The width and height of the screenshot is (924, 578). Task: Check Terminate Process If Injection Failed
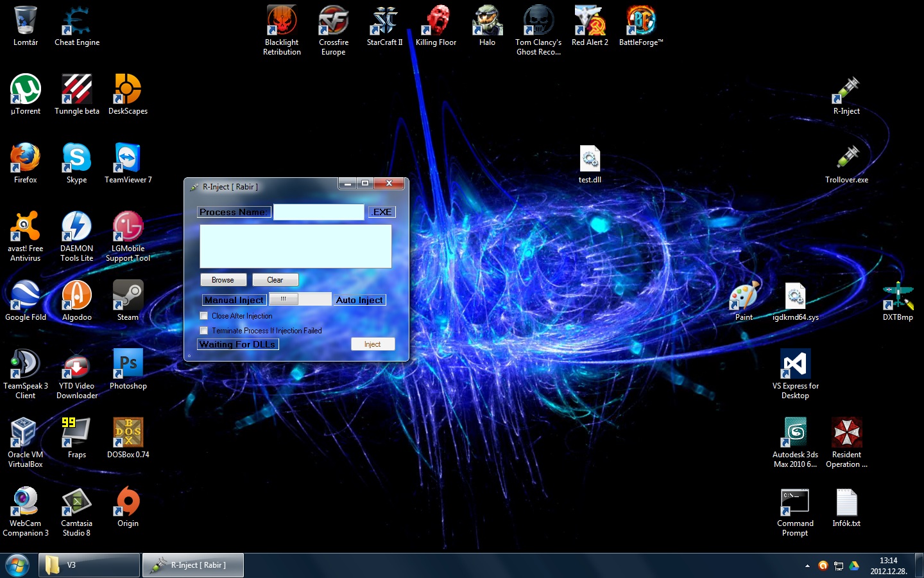tap(204, 331)
